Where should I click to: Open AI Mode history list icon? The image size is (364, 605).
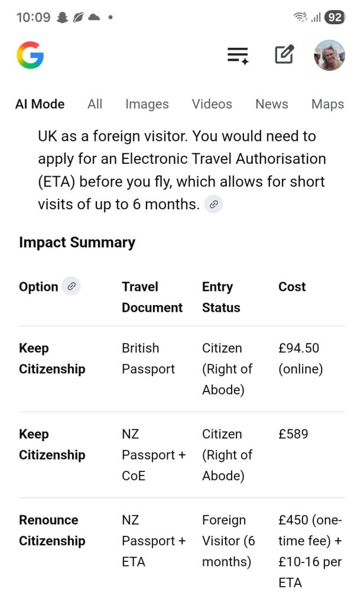(238, 56)
